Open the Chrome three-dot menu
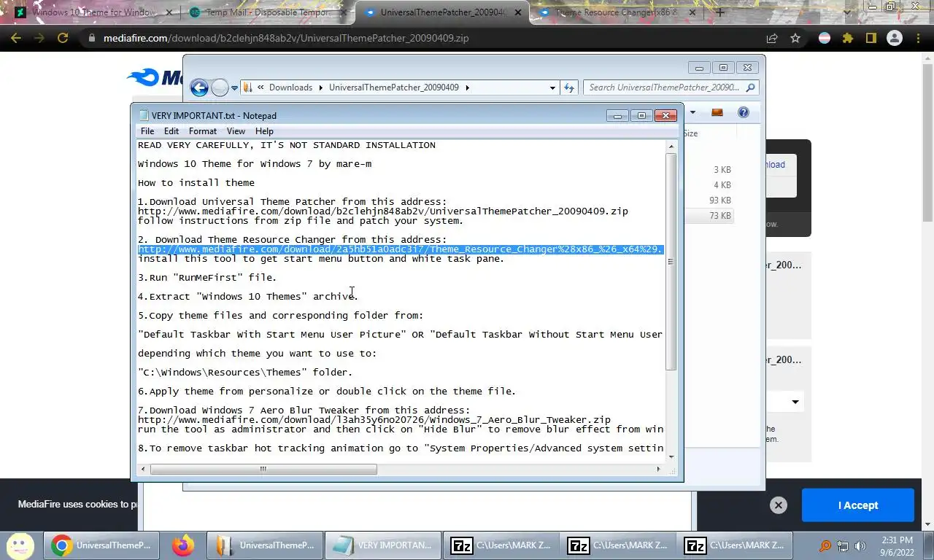The width and height of the screenshot is (934, 560). [x=917, y=39]
